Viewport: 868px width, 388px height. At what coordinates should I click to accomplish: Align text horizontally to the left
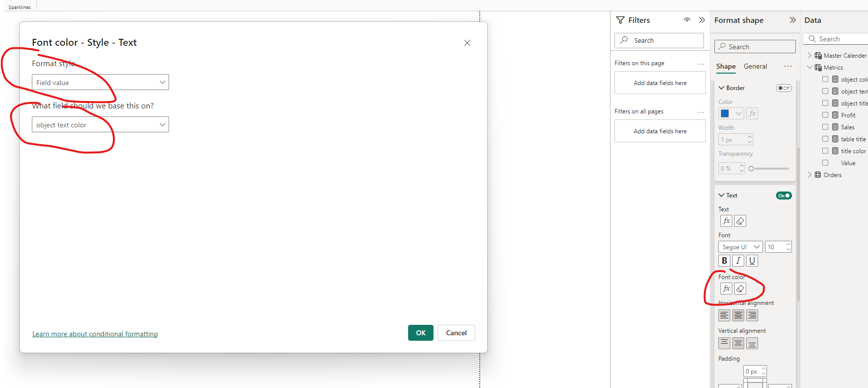click(724, 315)
